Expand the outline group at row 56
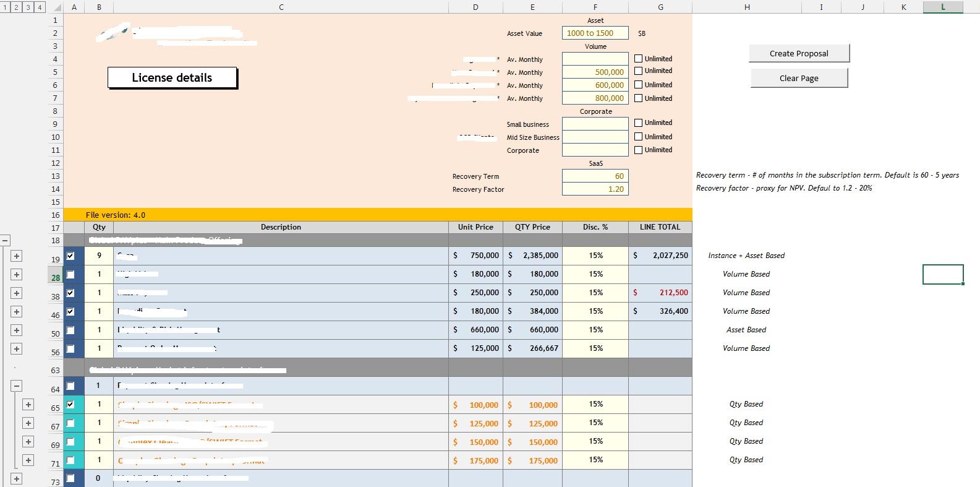The image size is (980, 487). [x=17, y=348]
